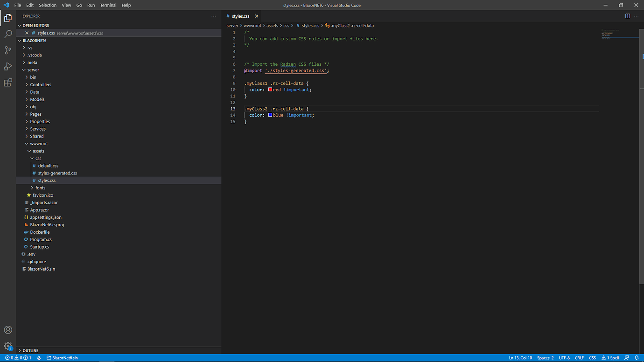Screen dimensions: 644x362
Task: Open Source Control view
Action: coord(7,49)
